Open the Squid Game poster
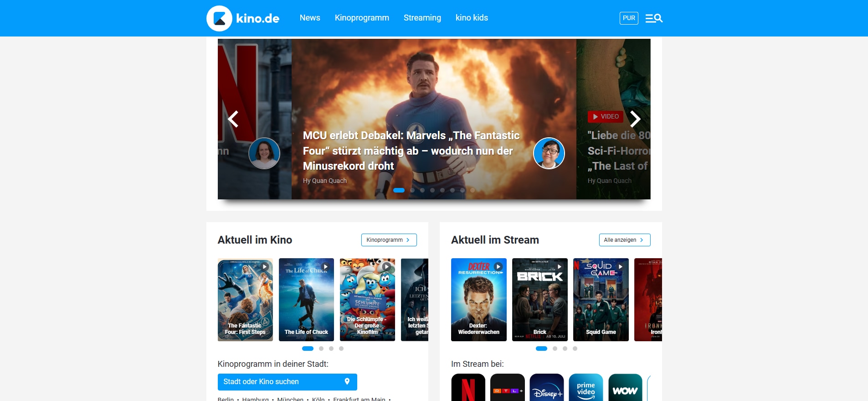Screen dimensions: 868x401 [x=601, y=300]
